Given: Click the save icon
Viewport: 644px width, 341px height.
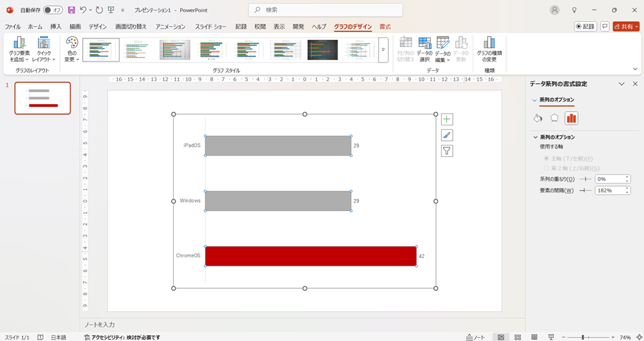Looking at the screenshot, I should [x=71, y=10].
